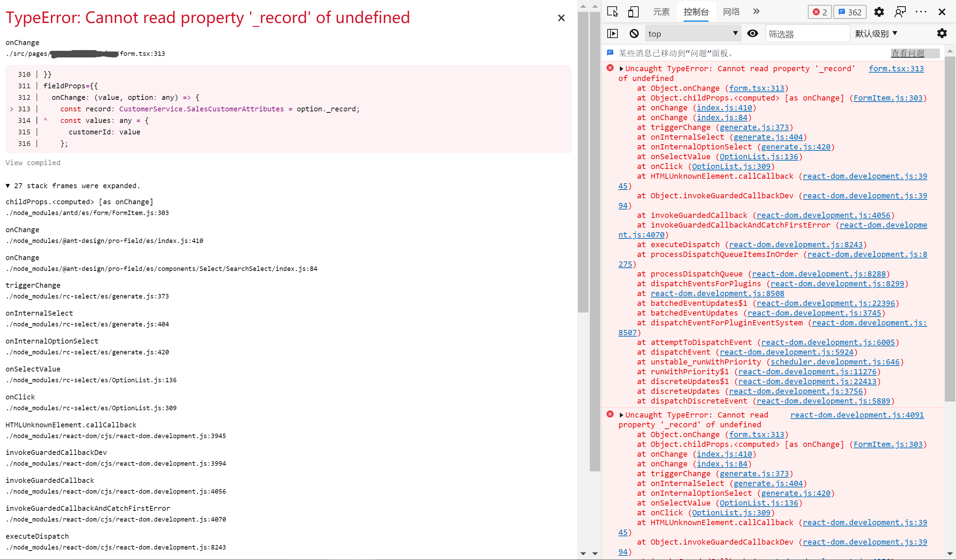The image size is (956, 560).
Task: Open the customize DevTools three-dot menu
Action: [x=921, y=12]
